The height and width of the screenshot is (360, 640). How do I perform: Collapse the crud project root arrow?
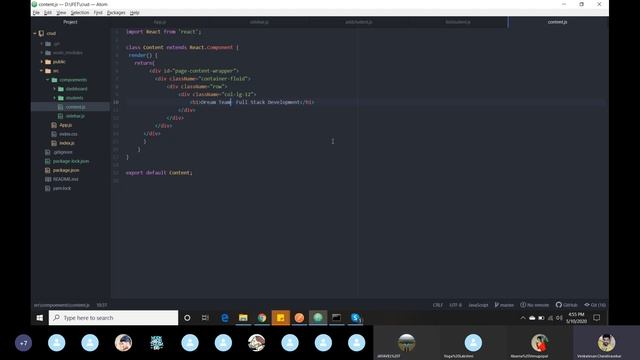[35, 33]
